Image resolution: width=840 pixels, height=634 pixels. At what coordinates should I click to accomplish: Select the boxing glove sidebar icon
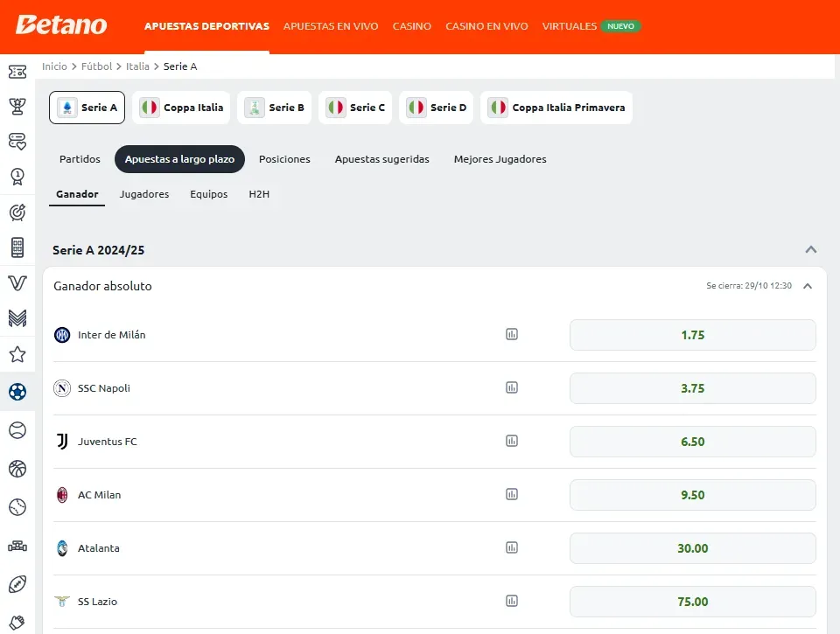17,623
